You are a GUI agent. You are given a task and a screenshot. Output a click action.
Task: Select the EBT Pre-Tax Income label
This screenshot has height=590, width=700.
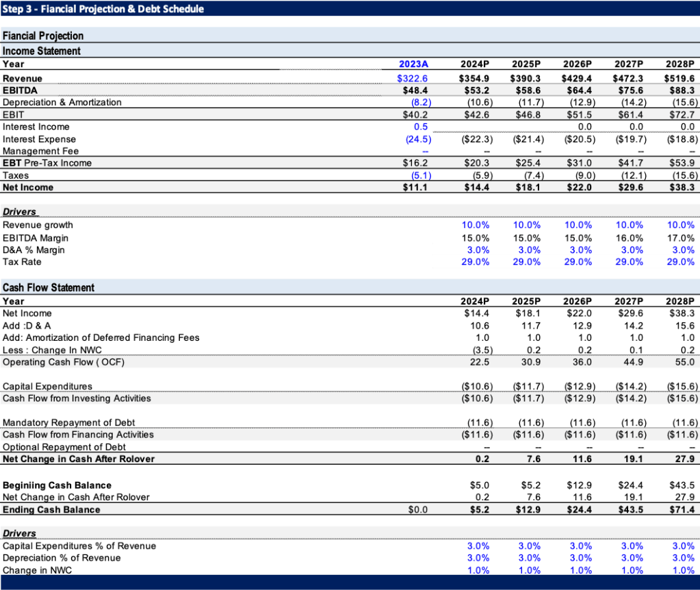click(47, 163)
